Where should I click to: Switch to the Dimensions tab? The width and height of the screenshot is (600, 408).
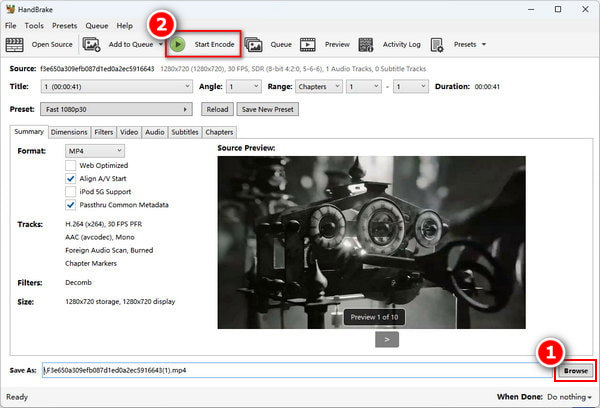pyautogui.click(x=69, y=132)
